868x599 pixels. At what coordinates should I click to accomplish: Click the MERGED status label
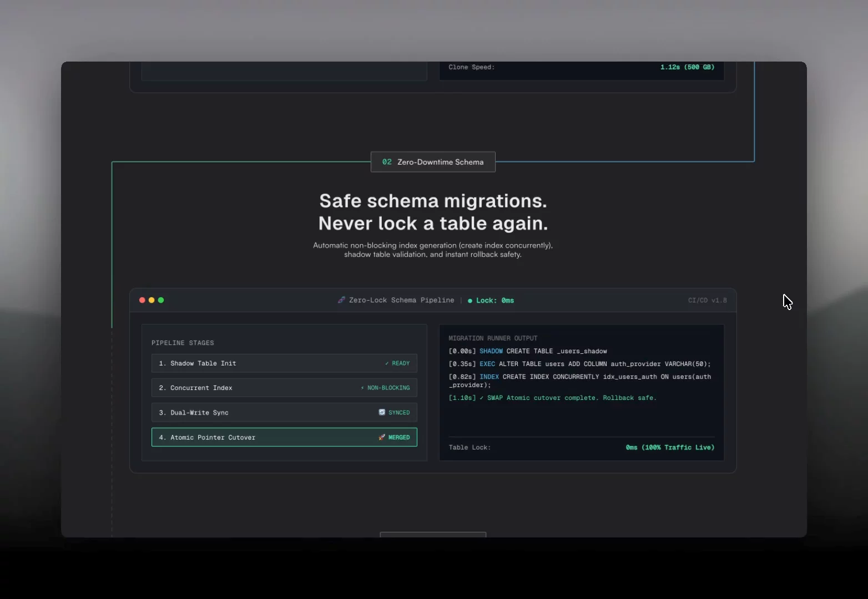coord(399,437)
